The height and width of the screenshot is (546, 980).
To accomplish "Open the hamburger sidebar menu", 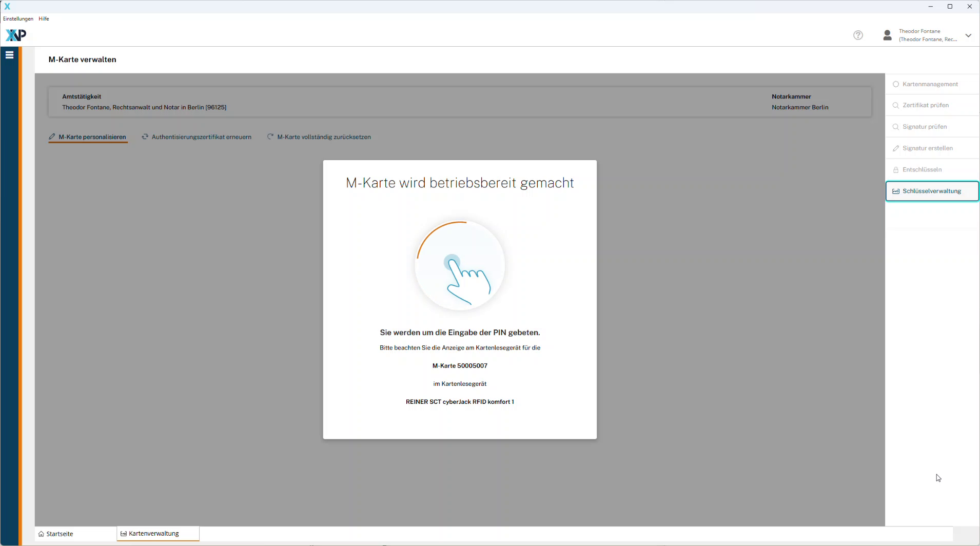I will pyautogui.click(x=9, y=55).
